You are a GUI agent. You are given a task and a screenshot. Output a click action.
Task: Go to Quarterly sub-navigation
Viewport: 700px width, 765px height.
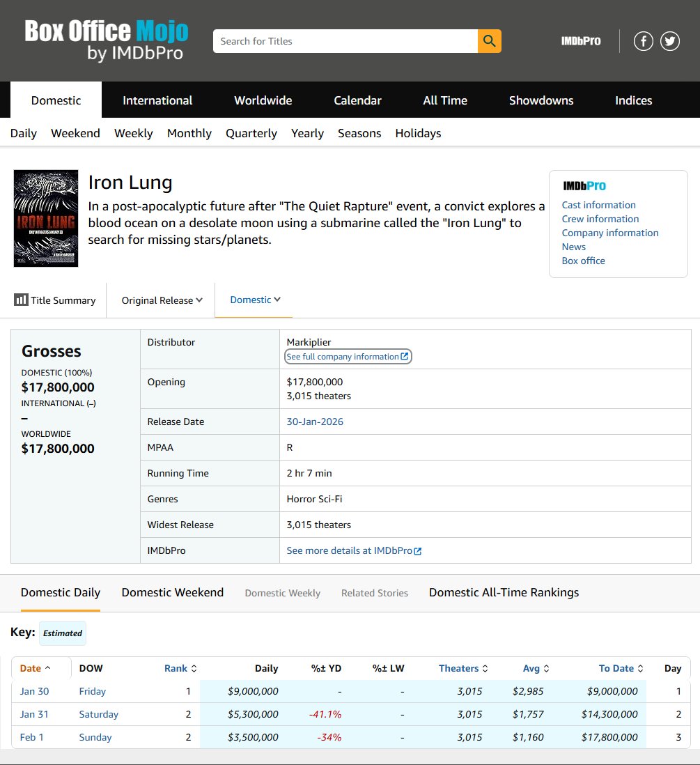click(251, 133)
